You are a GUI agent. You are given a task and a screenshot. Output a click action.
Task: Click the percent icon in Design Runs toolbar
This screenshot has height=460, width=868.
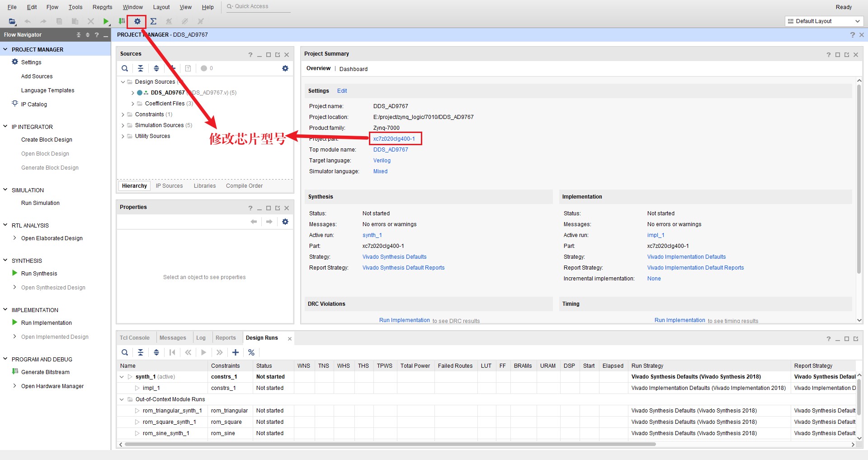(x=251, y=352)
